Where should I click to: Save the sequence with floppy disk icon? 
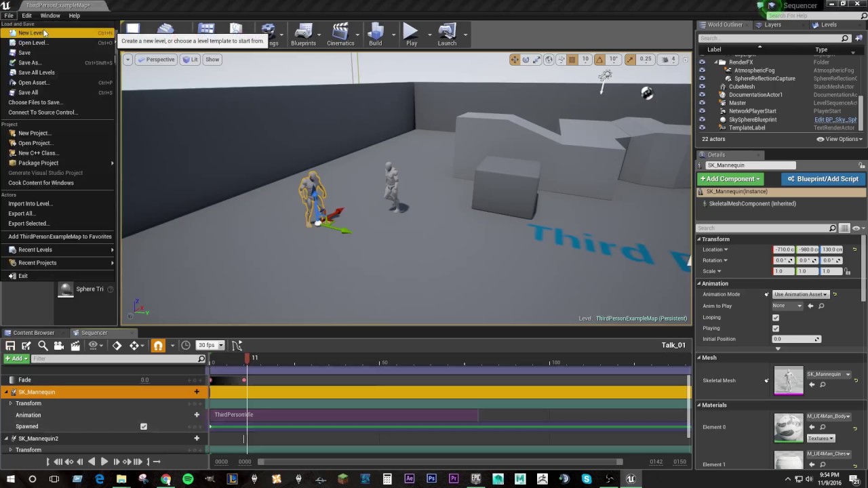(x=10, y=346)
